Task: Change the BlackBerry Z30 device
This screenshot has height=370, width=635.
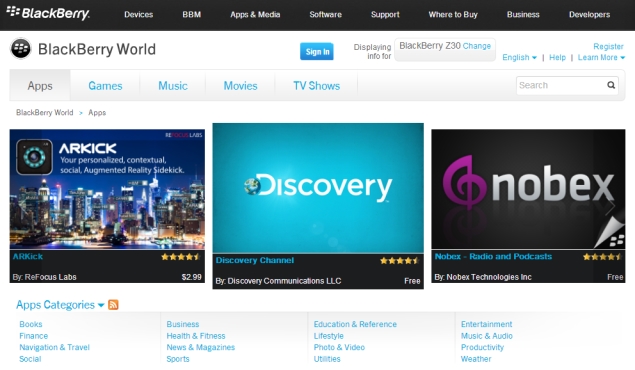Action: tap(477, 46)
